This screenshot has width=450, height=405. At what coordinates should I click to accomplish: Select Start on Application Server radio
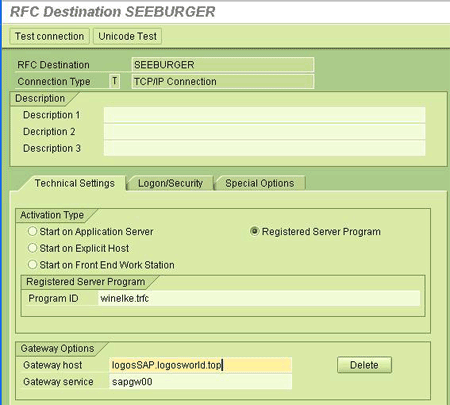(x=32, y=231)
